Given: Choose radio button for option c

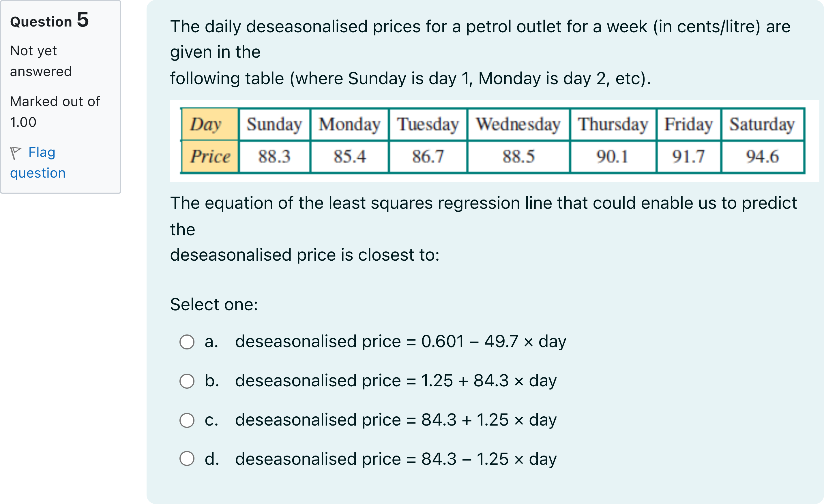Looking at the screenshot, I should click(187, 420).
